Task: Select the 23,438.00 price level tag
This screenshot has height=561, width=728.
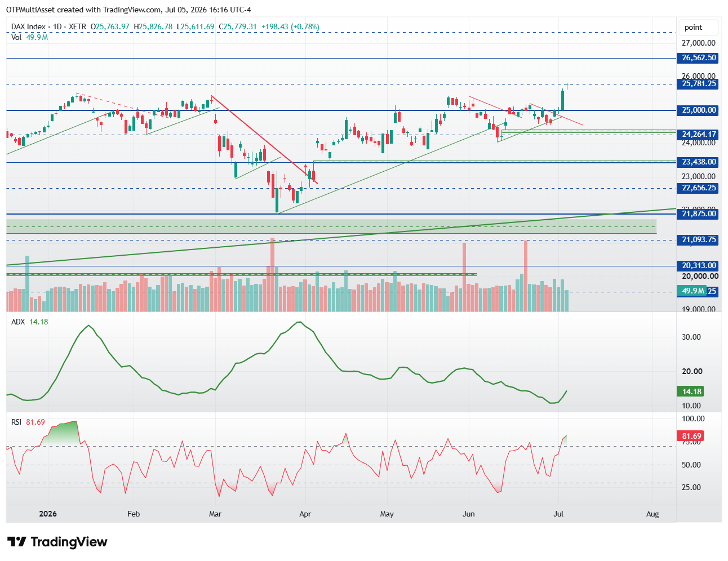Action: click(698, 162)
